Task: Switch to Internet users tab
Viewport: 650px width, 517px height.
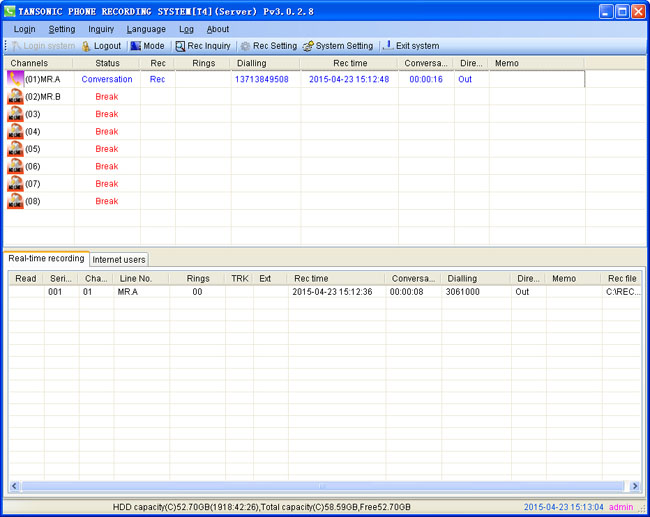Action: point(119,260)
